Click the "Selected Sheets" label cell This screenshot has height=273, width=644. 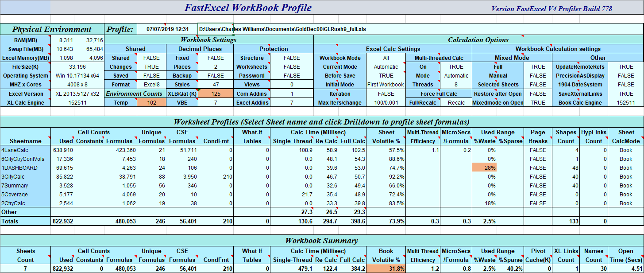pos(498,84)
